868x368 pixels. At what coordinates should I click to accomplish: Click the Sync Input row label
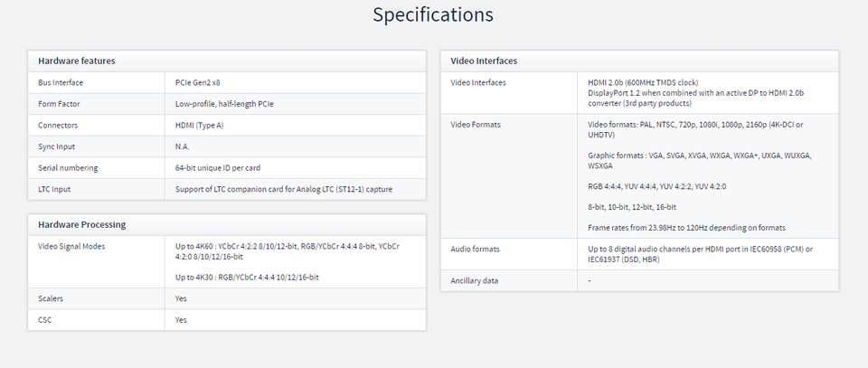click(58, 146)
